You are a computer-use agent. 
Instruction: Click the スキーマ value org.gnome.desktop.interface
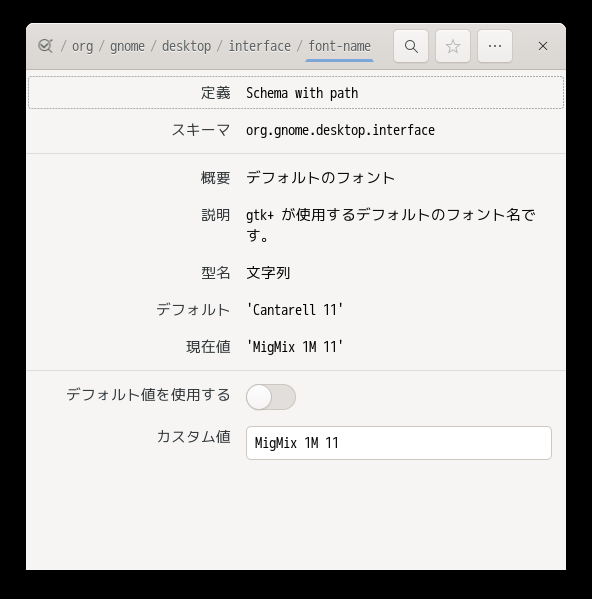340,130
